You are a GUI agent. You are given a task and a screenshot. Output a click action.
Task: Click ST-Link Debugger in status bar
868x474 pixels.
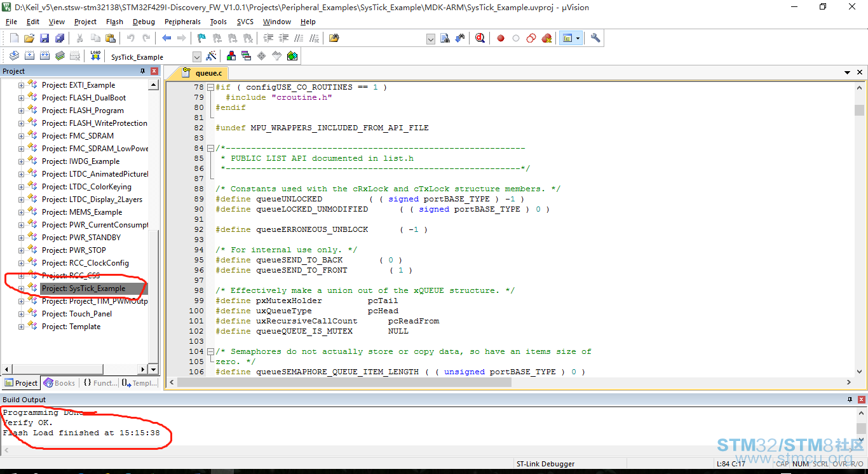click(x=545, y=464)
